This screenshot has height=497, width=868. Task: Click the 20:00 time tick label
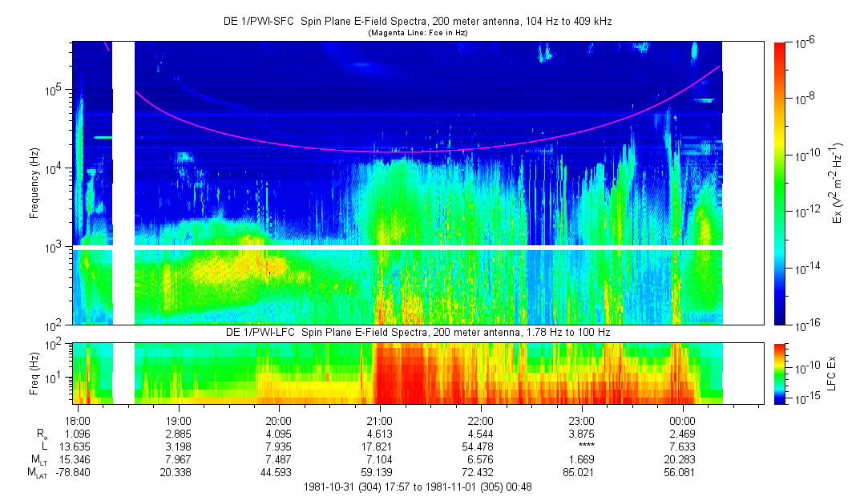pos(278,421)
